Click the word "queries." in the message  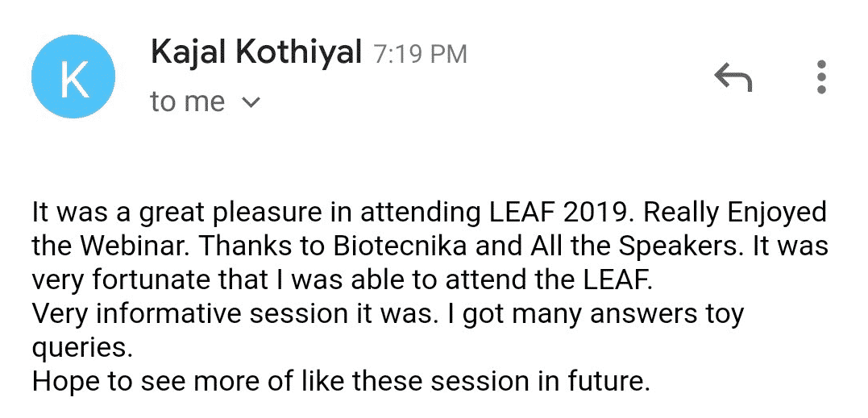(x=81, y=350)
